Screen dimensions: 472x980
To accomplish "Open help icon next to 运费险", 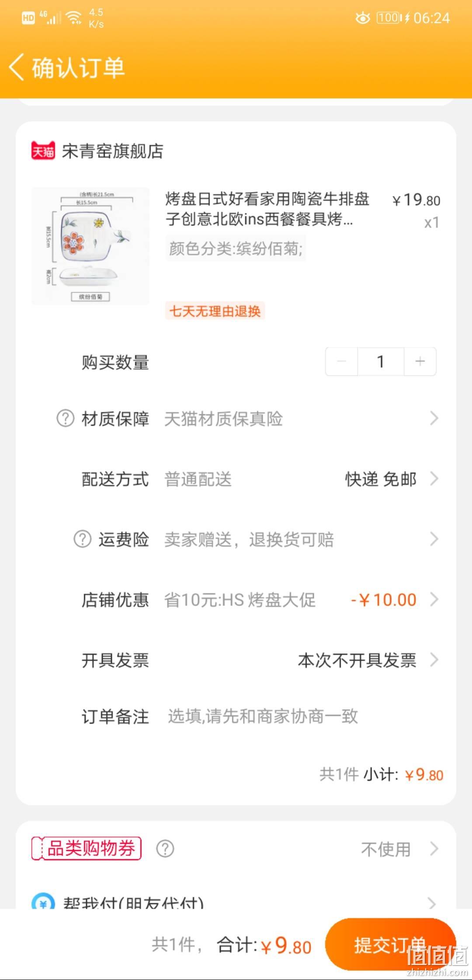I will tap(82, 539).
